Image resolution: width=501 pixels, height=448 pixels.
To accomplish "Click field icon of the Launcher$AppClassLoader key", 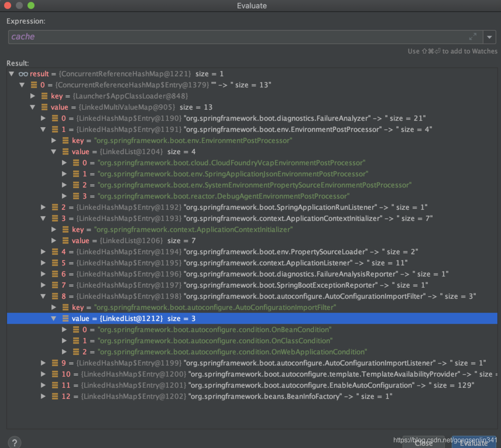I will tap(44, 96).
